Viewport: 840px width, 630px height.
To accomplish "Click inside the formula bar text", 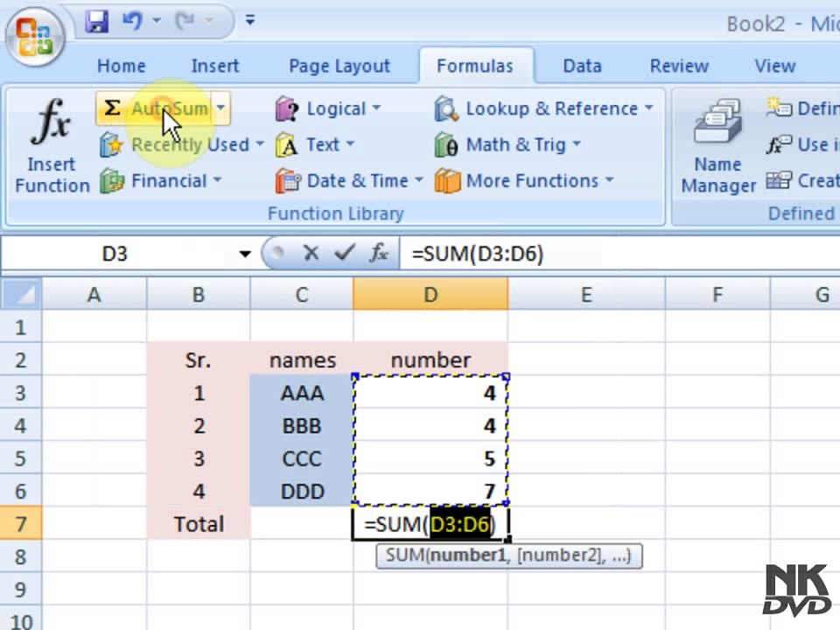I will [619, 254].
